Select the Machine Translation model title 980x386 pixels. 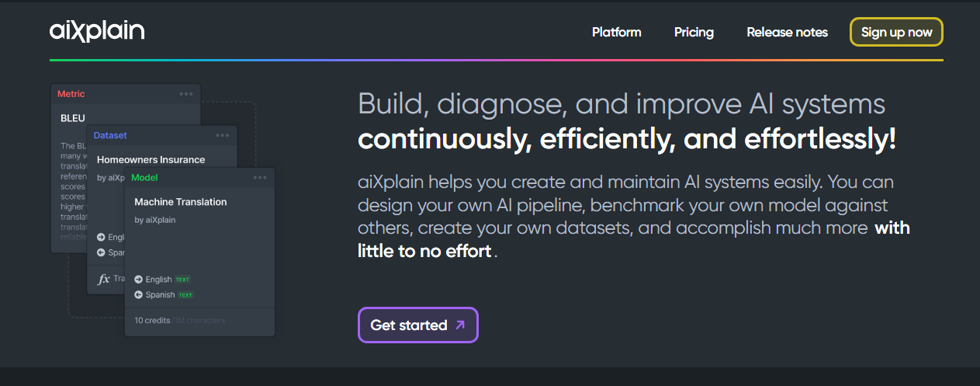[181, 202]
